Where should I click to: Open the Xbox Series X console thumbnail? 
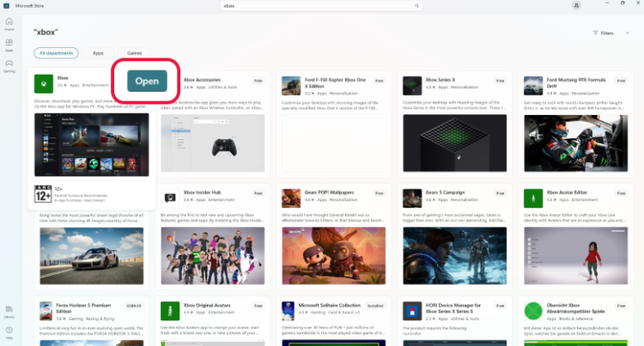point(454,143)
